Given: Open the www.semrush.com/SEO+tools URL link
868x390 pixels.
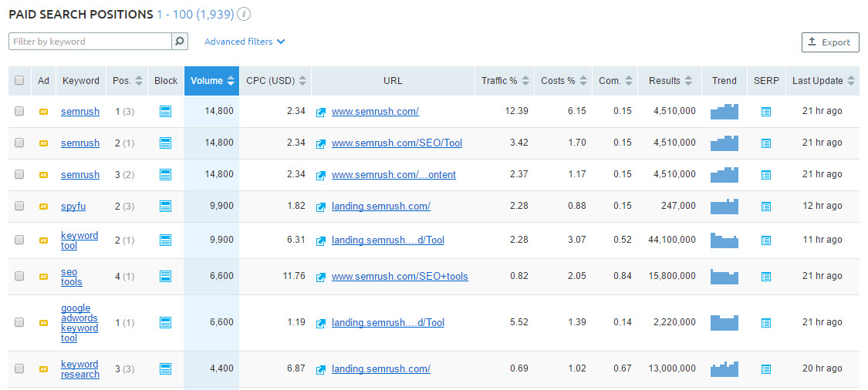Looking at the screenshot, I should [x=400, y=276].
